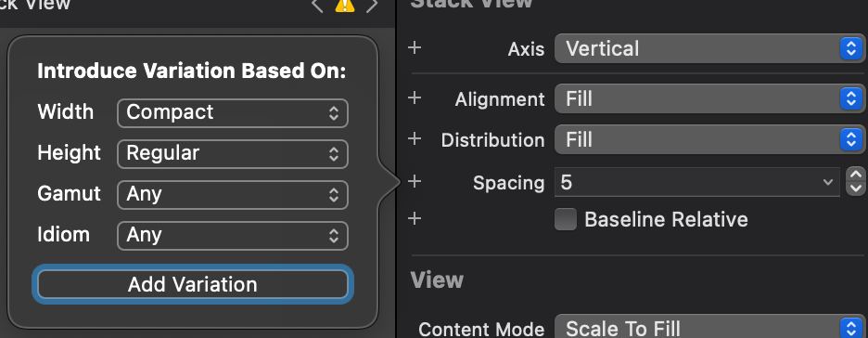Open the Width Compact popup menu

pos(233,113)
